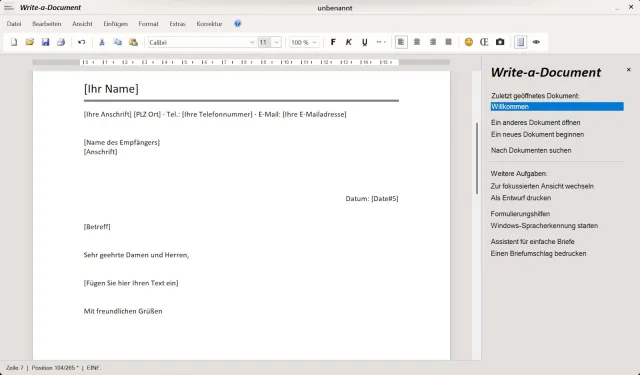Open the Extras menu
The image size is (640, 375).
click(177, 24)
